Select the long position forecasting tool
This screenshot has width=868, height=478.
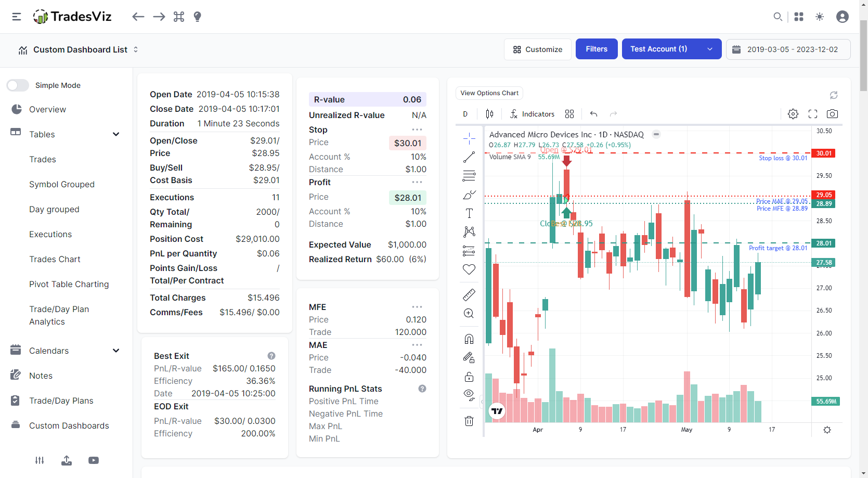coord(469,251)
